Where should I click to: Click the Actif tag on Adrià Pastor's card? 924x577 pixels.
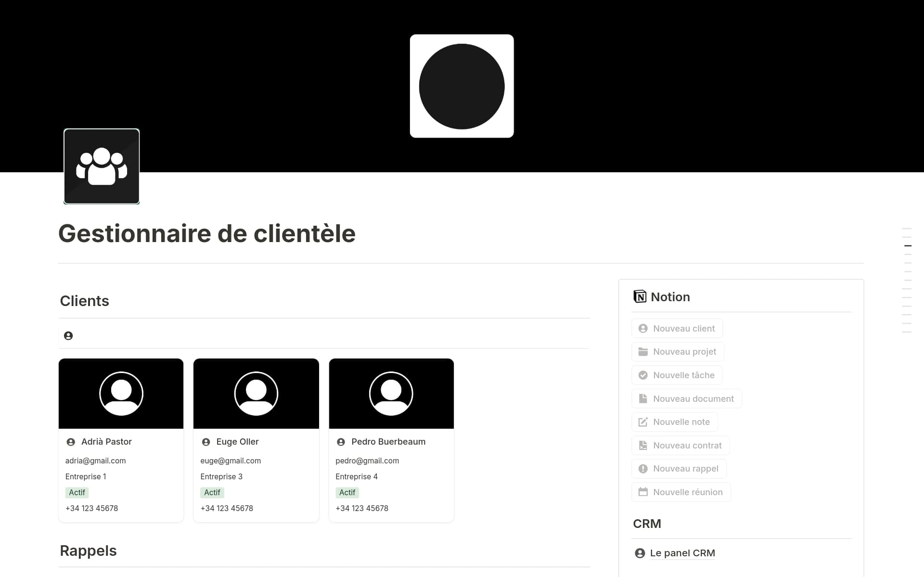click(77, 492)
